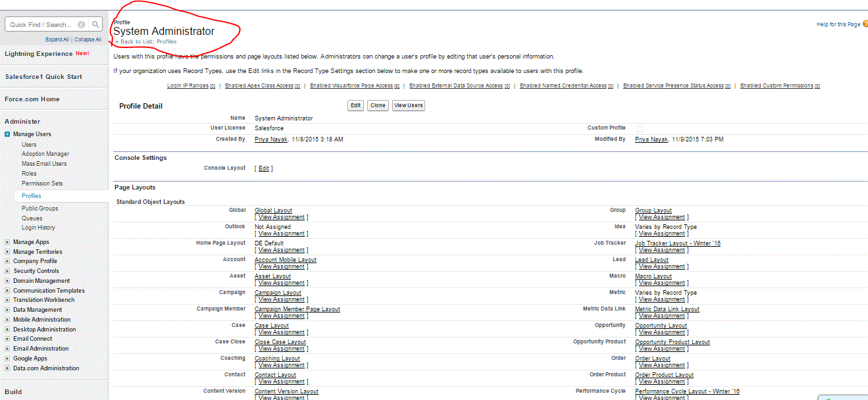
Task: Open the Close Case Layout link
Action: point(280,342)
